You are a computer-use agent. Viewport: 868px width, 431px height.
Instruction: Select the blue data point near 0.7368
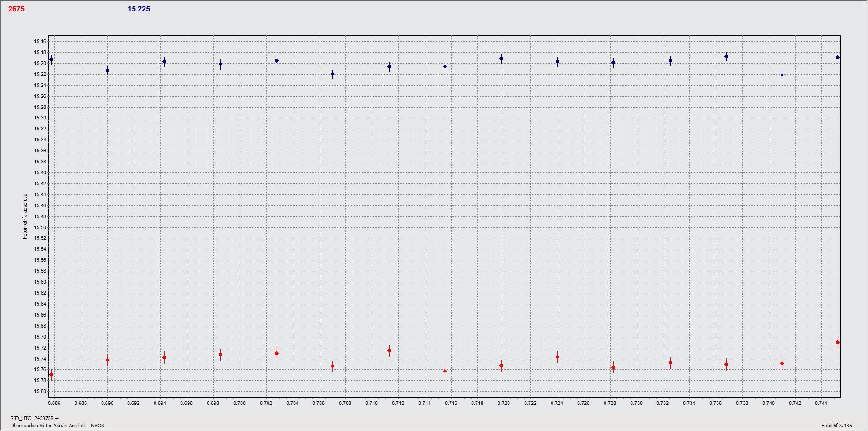coord(726,56)
